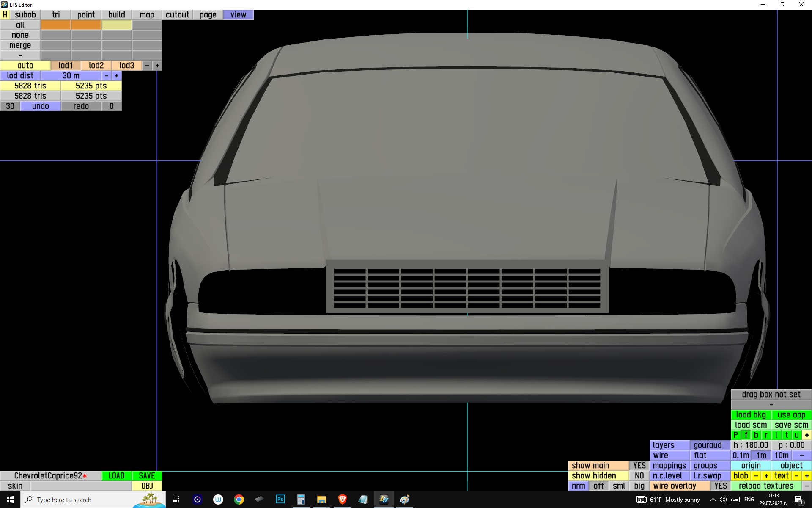Viewport: 812px width, 508px height.
Task: Increase blob size with plus button
Action: click(766, 476)
